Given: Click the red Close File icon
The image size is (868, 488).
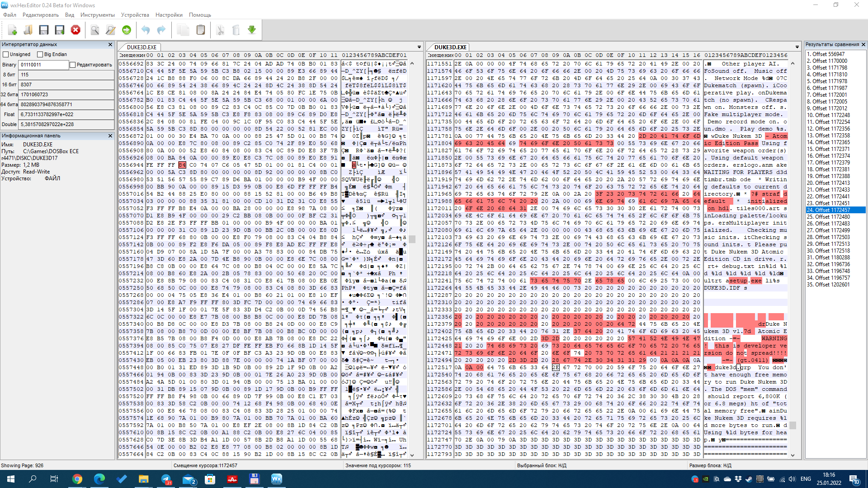Looking at the screenshot, I should coord(75,30).
